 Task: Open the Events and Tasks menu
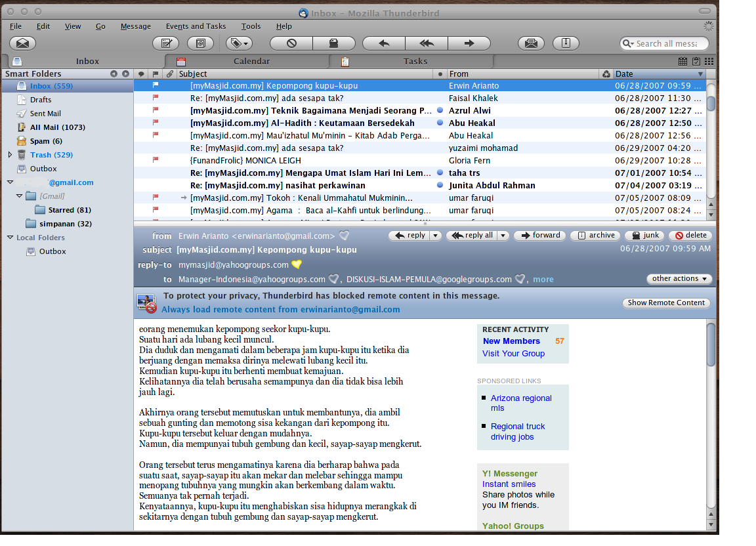click(196, 26)
